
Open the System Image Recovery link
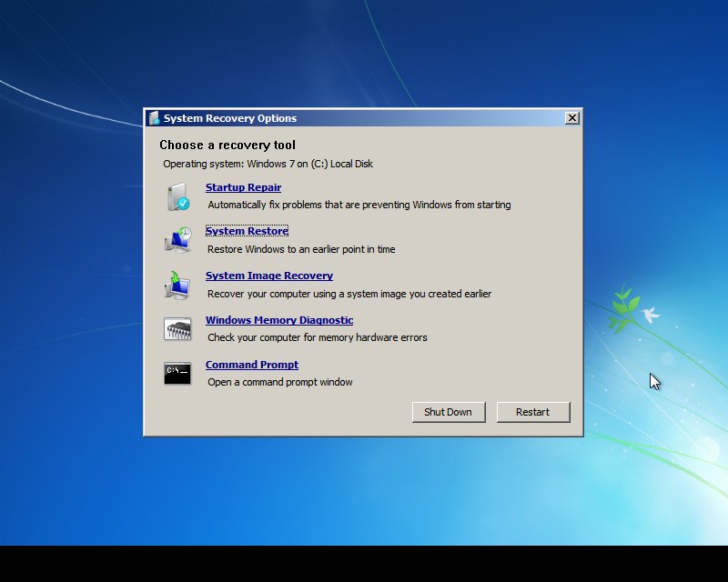tap(269, 276)
